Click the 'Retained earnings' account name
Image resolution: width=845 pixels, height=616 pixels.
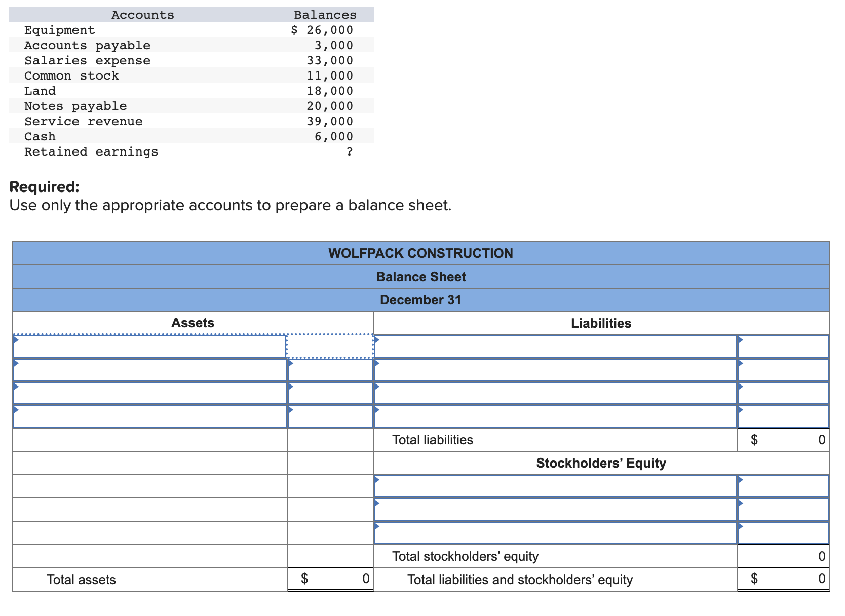pos(91,152)
